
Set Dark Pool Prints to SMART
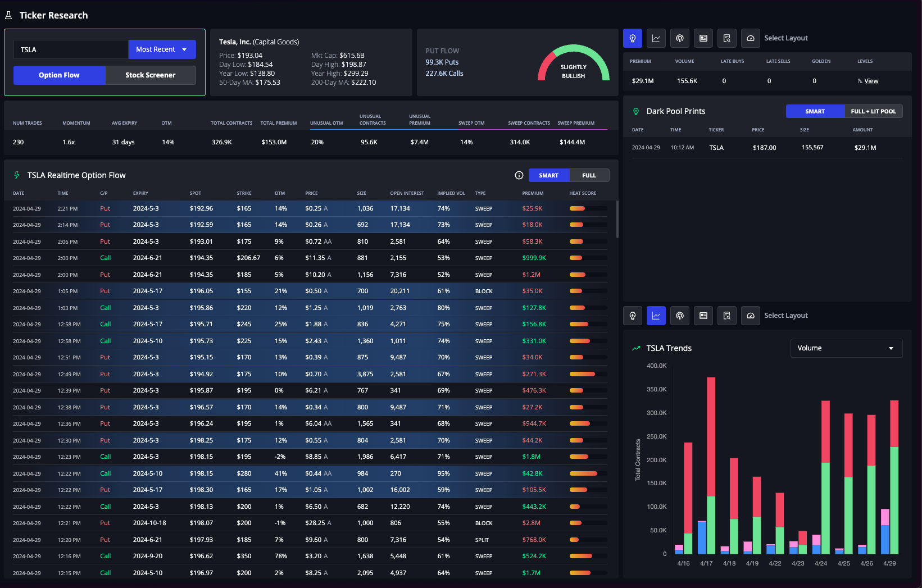[815, 111]
